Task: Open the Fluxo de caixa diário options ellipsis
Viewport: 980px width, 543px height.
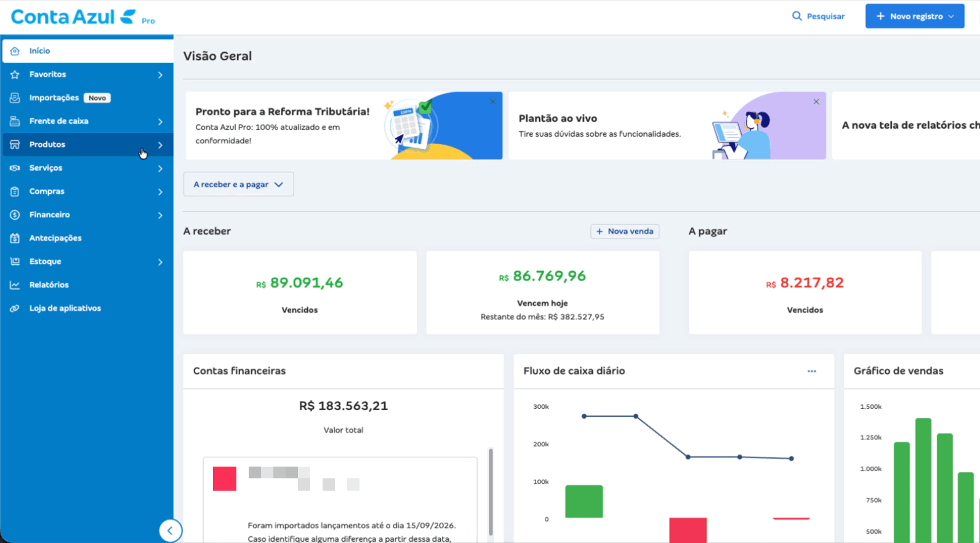Action: point(812,371)
